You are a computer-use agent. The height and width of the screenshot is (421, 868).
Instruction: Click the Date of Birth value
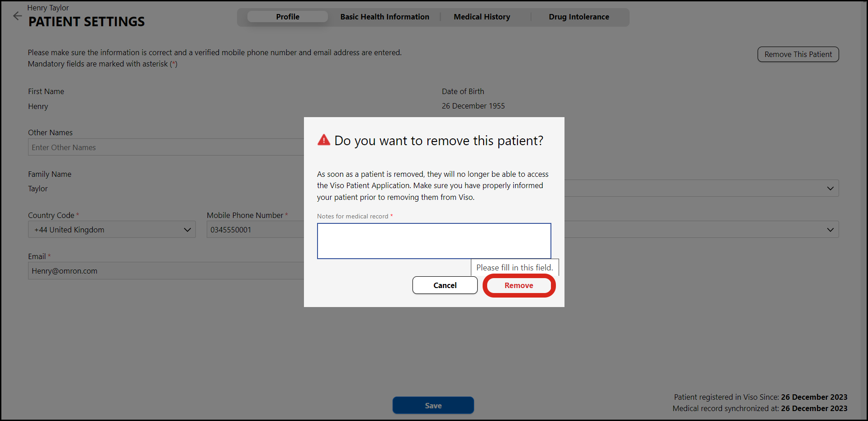pyautogui.click(x=473, y=106)
